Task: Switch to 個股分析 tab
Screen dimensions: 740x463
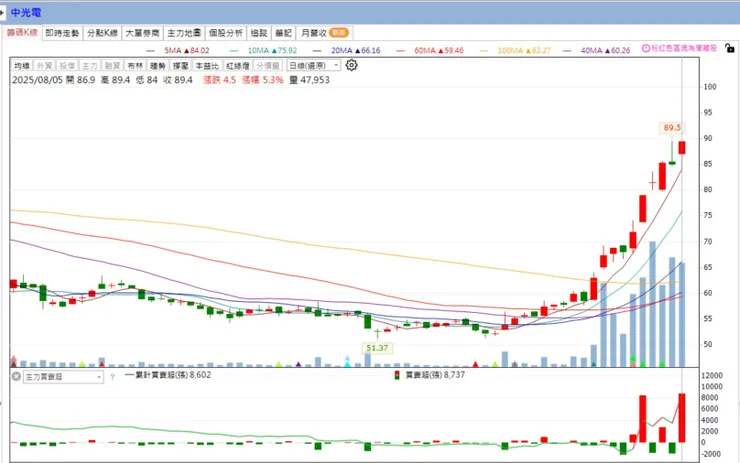Action: click(x=226, y=33)
